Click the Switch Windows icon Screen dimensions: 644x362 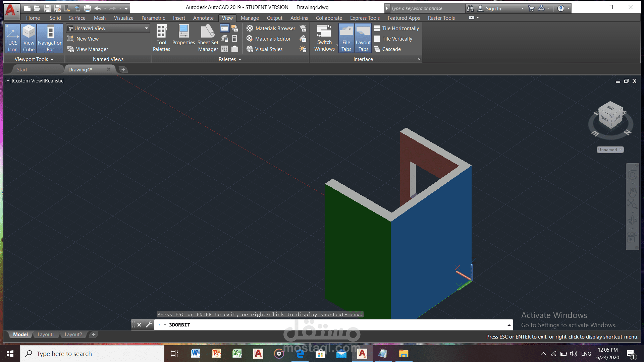pyautogui.click(x=324, y=38)
